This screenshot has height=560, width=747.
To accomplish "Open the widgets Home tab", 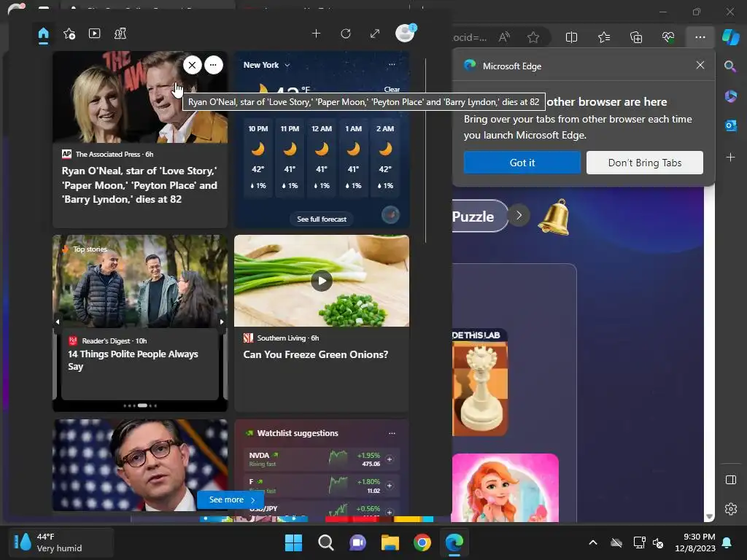I will point(43,34).
